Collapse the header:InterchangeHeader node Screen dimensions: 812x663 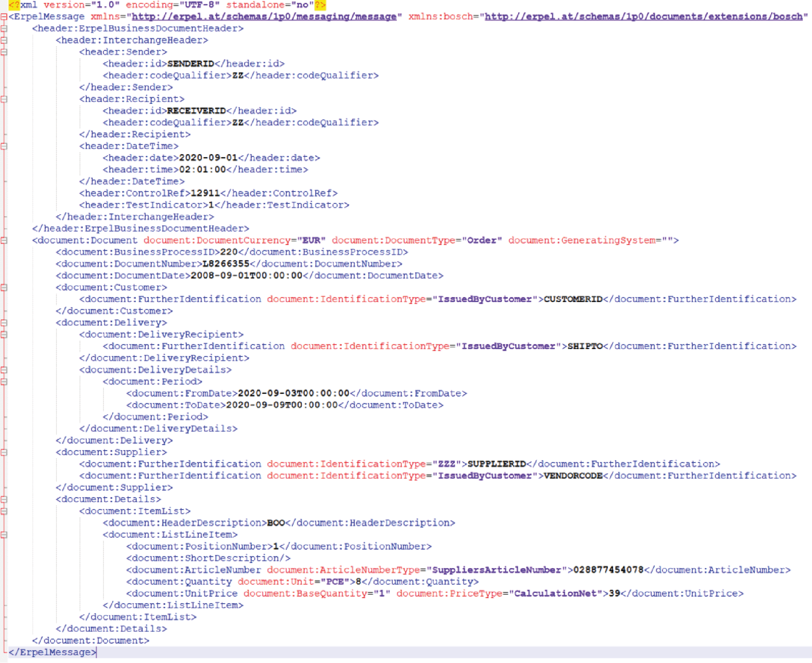[x=4, y=40]
